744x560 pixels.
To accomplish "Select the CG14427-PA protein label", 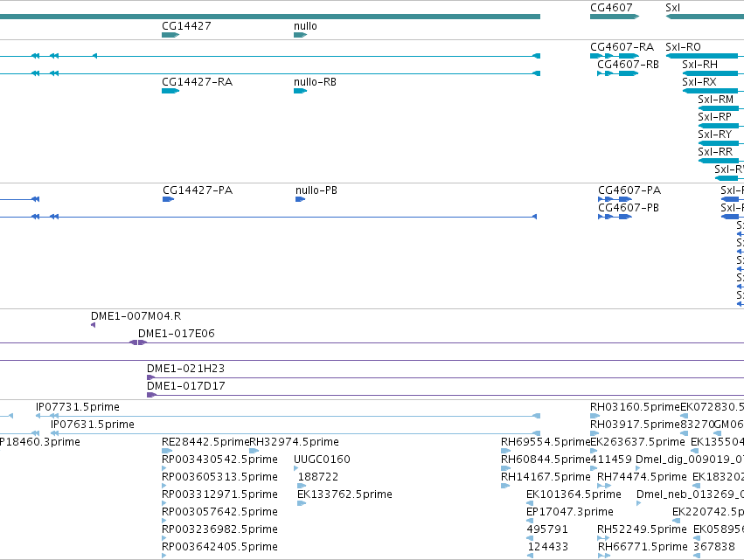I will pyautogui.click(x=198, y=190).
